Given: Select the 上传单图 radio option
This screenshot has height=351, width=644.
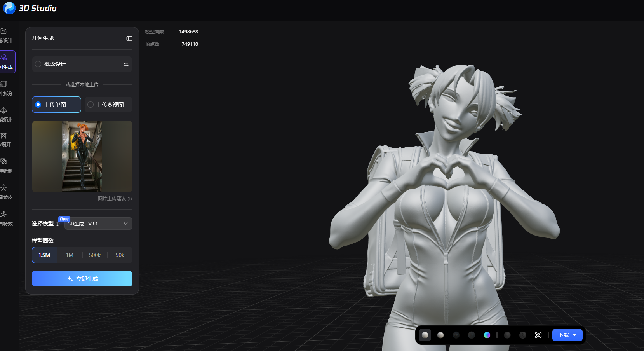Looking at the screenshot, I should coord(38,105).
